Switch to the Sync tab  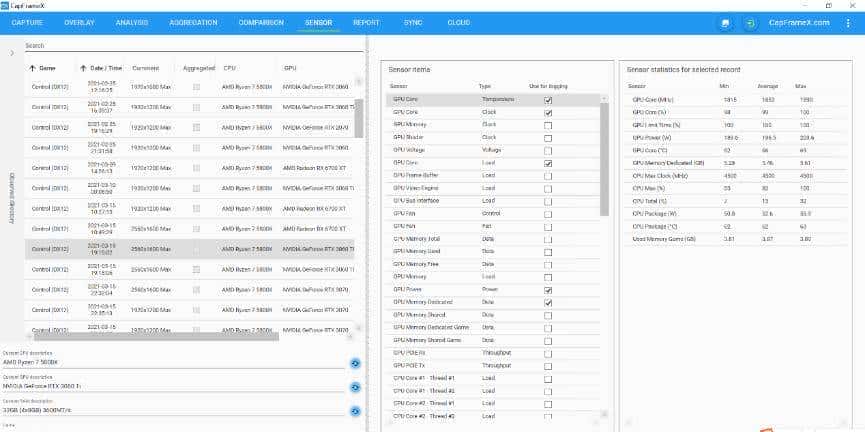413,23
